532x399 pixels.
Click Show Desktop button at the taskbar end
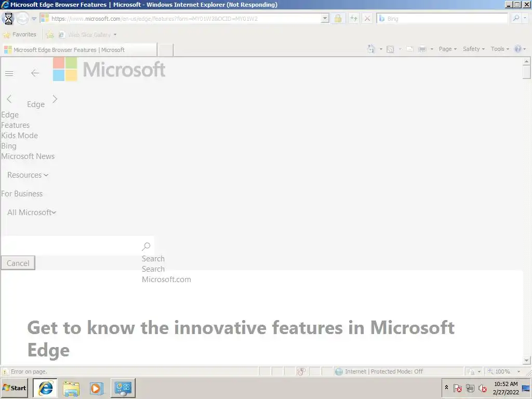[526, 388]
